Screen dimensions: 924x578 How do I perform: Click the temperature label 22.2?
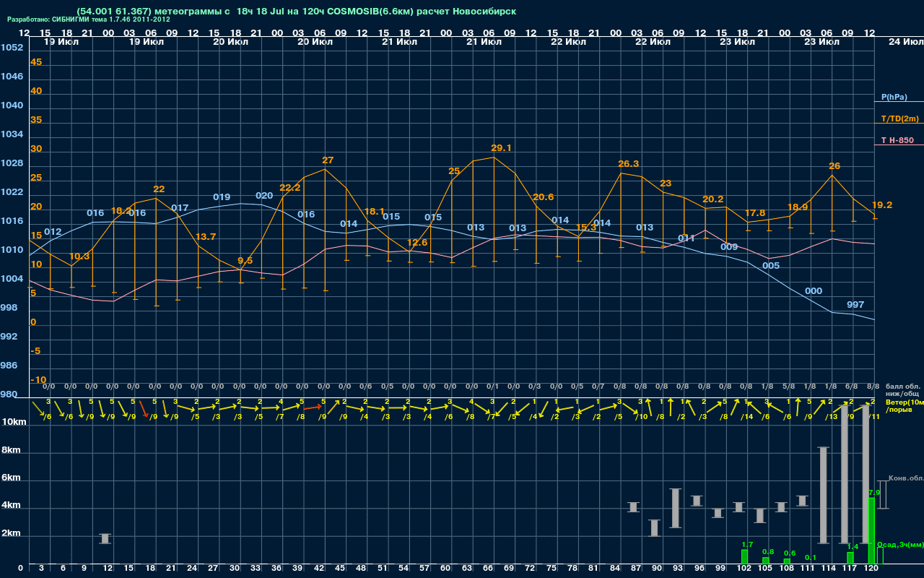click(289, 188)
